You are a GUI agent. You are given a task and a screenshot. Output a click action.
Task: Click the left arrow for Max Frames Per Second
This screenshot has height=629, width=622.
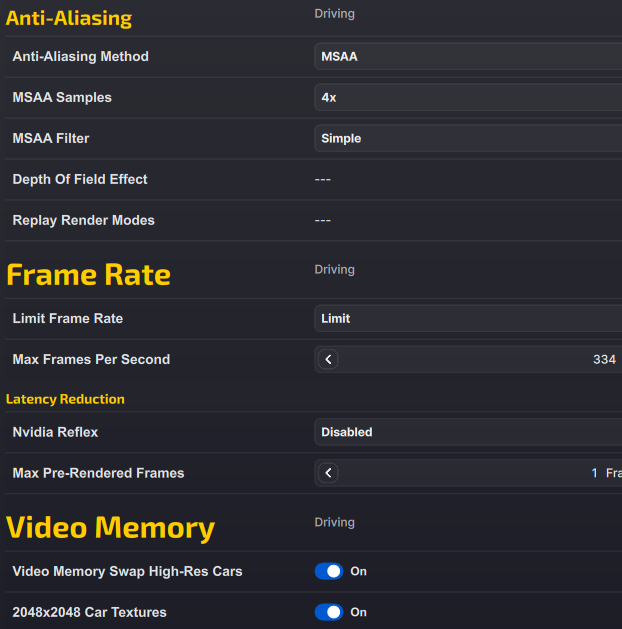(x=329, y=359)
